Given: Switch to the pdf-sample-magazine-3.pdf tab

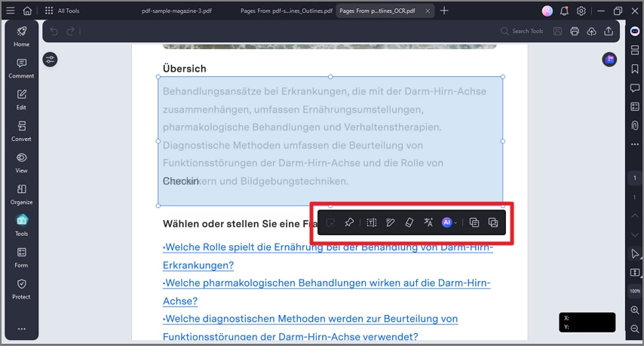Looking at the screenshot, I should click(176, 11).
